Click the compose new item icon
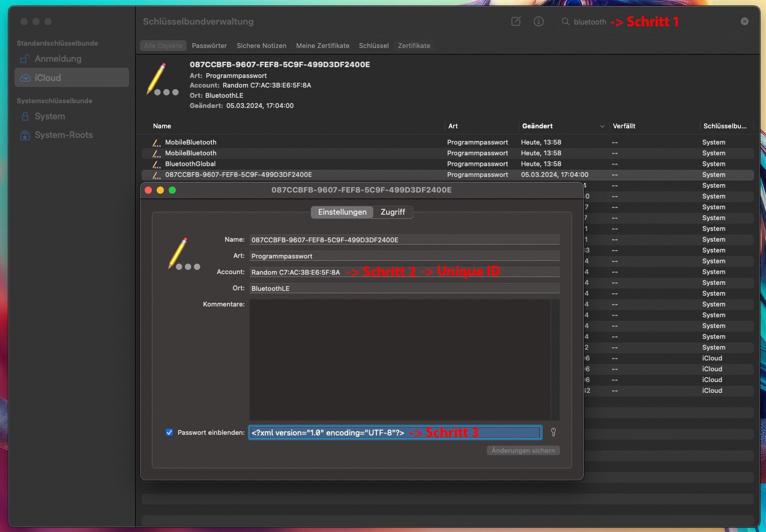Image resolution: width=766 pixels, height=532 pixels. click(x=516, y=22)
